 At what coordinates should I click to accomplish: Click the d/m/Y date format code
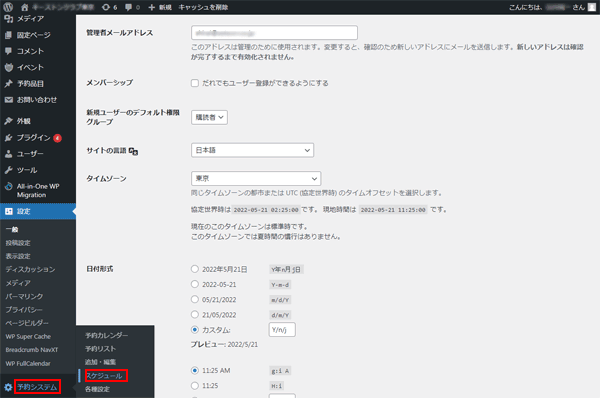tap(280, 315)
